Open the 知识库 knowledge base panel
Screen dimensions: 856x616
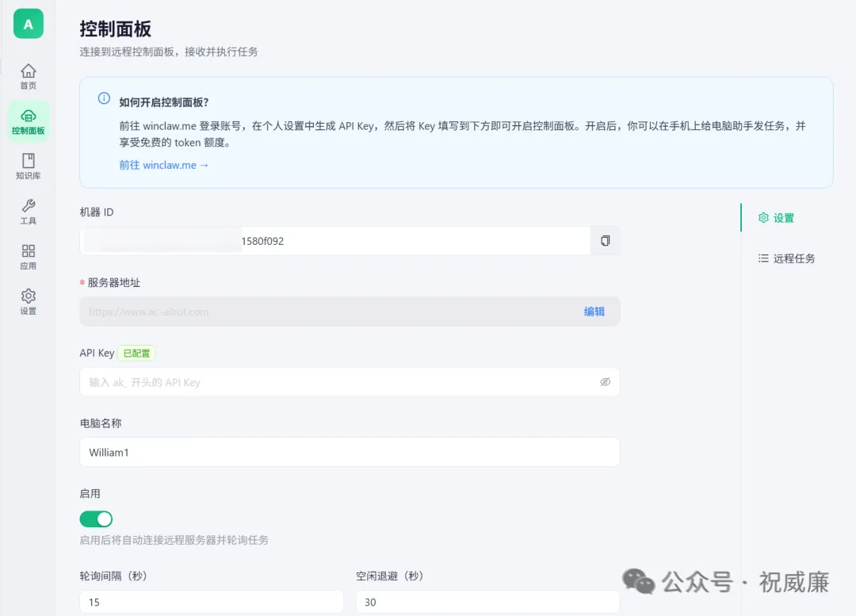tap(28, 166)
